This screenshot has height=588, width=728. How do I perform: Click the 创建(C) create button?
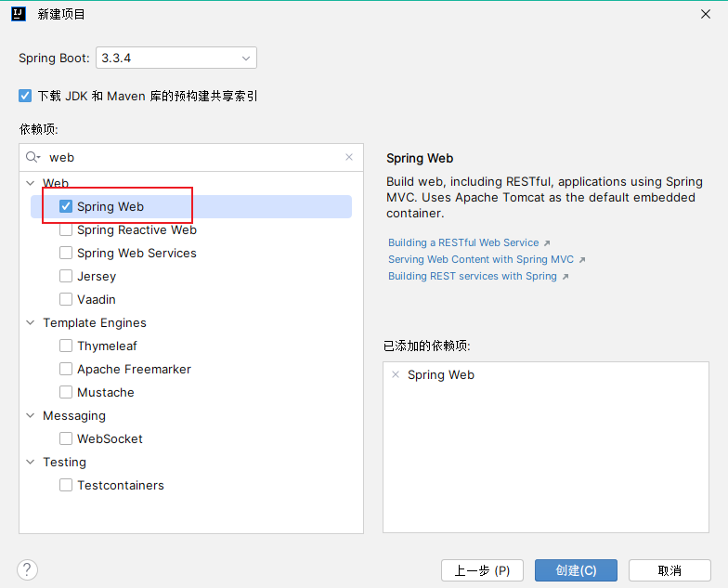(x=576, y=570)
